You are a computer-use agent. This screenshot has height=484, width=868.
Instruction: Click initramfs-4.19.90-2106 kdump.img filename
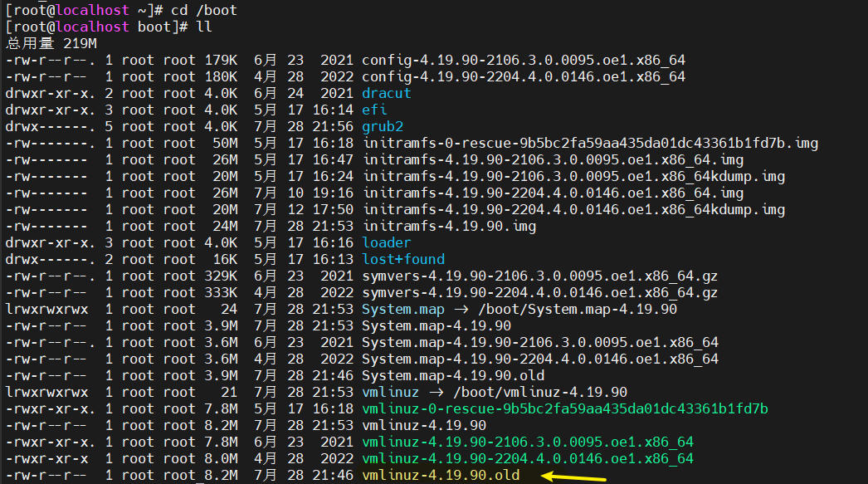[x=573, y=177]
